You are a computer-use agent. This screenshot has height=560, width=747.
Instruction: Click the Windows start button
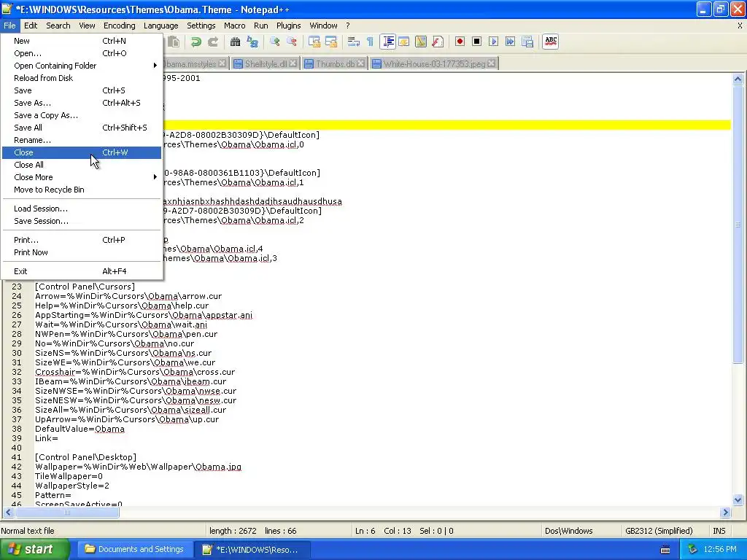point(35,550)
